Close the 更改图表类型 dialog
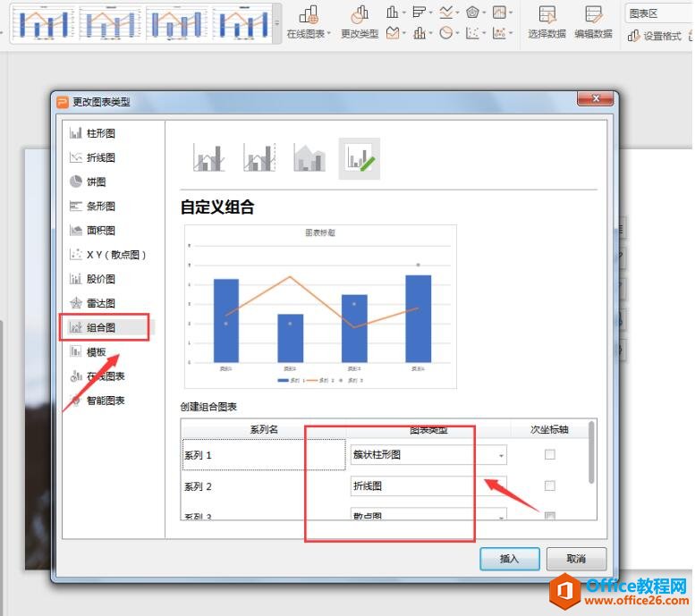 (596, 99)
